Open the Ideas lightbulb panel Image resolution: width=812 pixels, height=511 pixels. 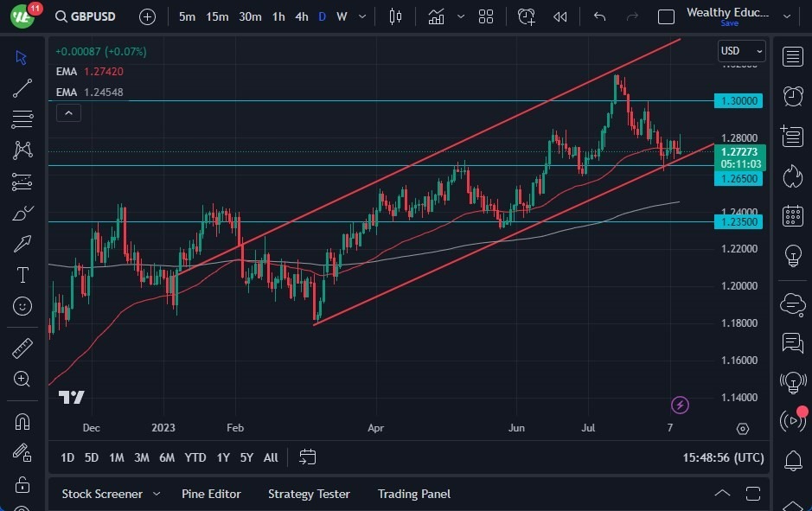point(792,256)
